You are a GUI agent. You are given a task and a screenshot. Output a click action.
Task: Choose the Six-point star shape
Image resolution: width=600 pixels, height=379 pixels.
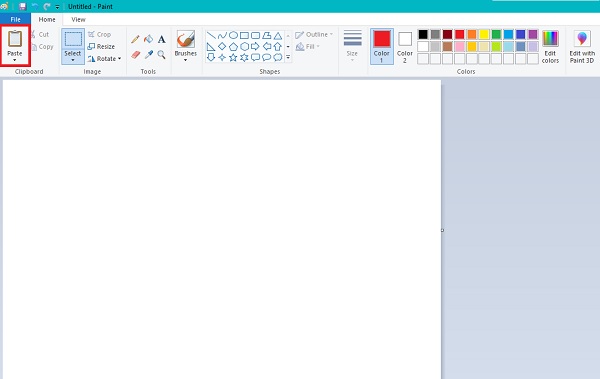pos(244,57)
